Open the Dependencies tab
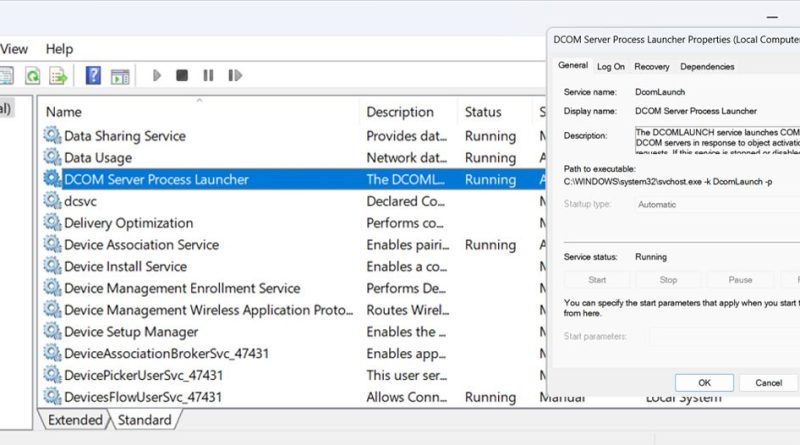Screen dimensions: 800x445 pos(707,67)
